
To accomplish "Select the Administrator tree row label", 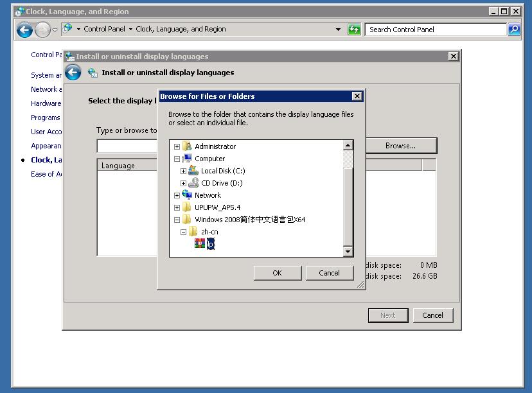I will [215, 146].
